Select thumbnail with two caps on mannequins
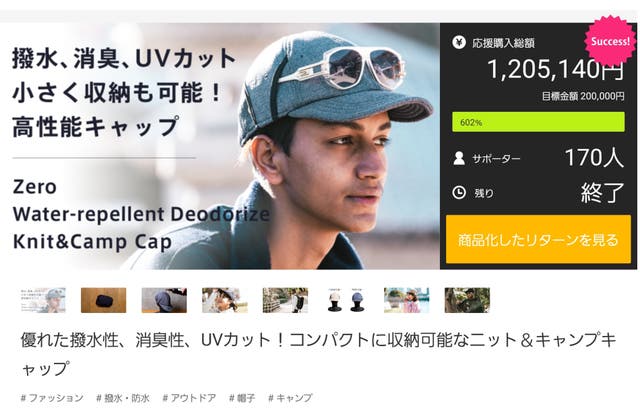The height and width of the screenshot is (414, 640). 346,300
